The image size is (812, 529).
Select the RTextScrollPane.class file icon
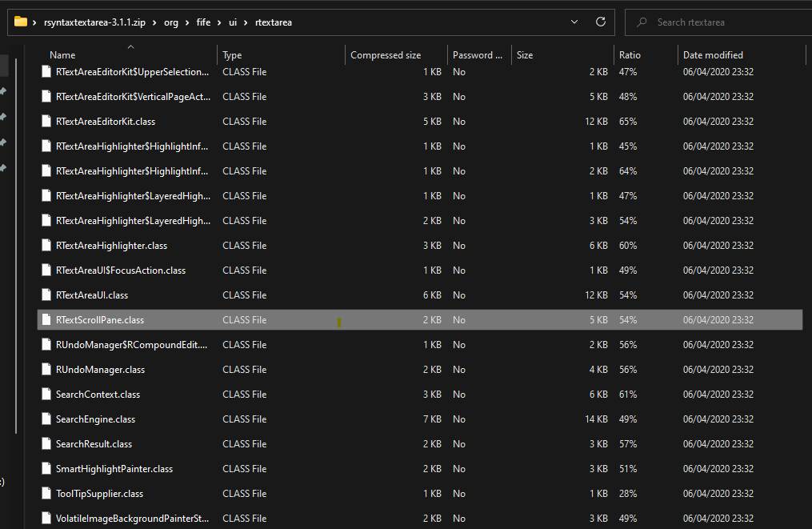(46, 319)
